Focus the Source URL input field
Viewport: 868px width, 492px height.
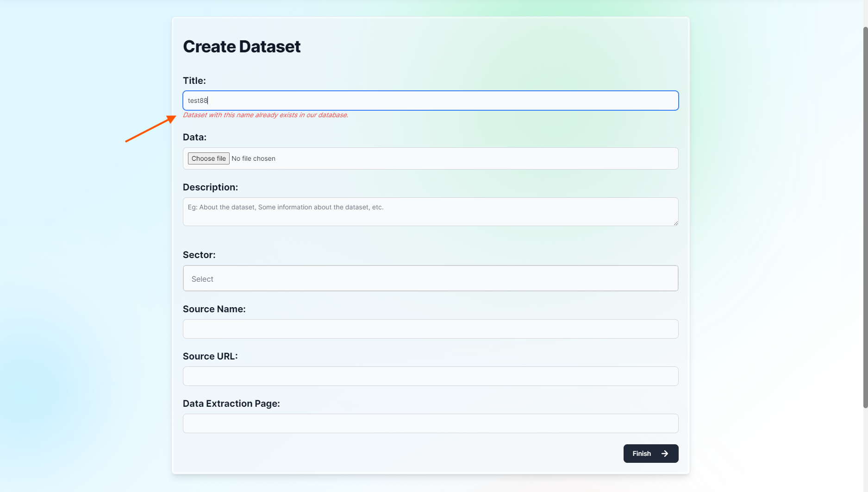tap(430, 376)
